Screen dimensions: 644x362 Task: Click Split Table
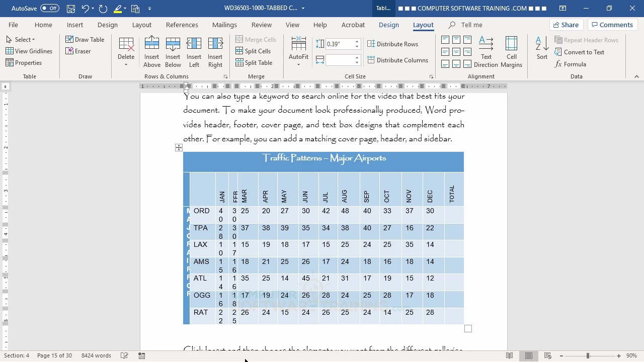[x=254, y=63]
